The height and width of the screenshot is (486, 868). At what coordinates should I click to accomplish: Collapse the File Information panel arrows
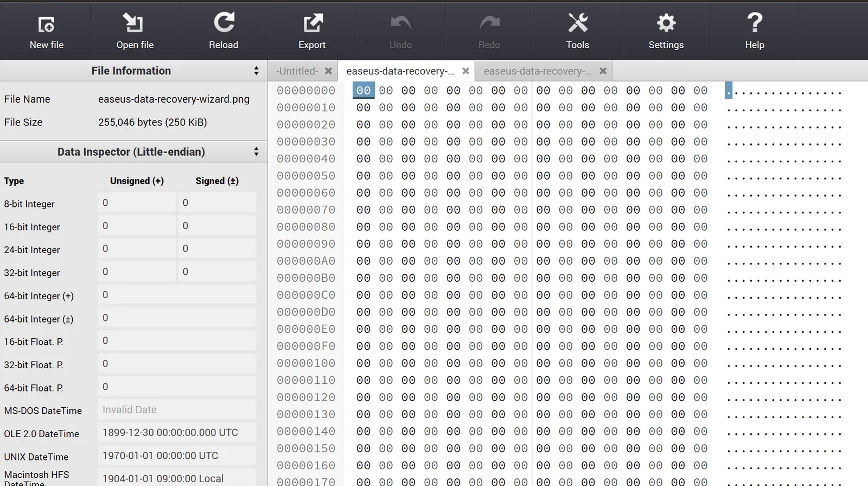pyautogui.click(x=256, y=71)
